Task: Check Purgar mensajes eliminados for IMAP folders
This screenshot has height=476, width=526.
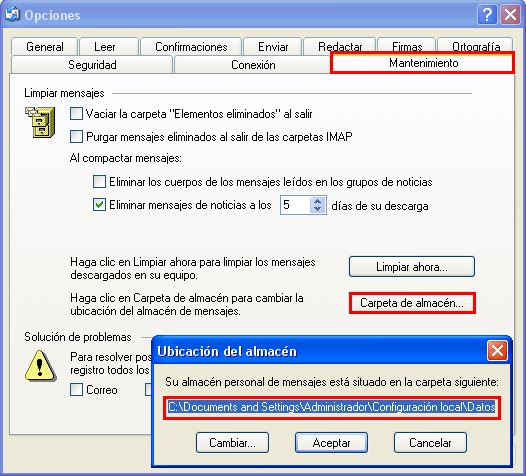Action: click(76, 137)
